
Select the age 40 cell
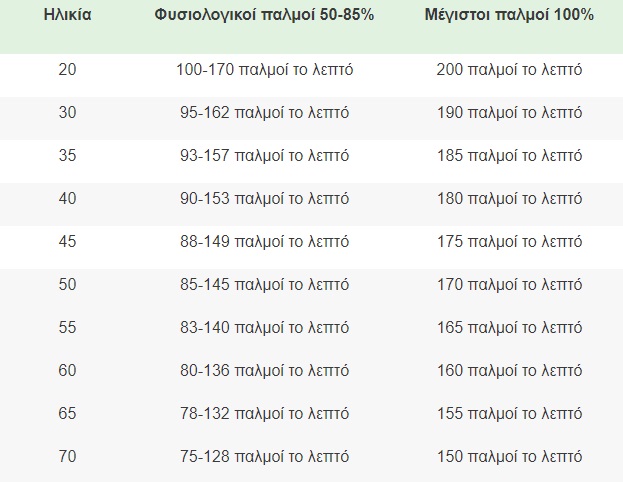[67, 199]
